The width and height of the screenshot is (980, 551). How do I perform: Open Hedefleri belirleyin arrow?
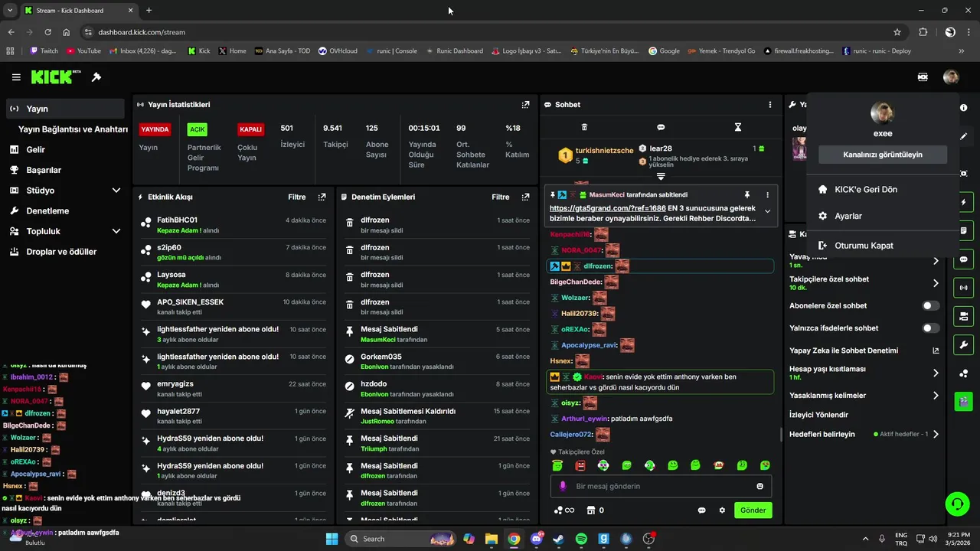click(936, 434)
